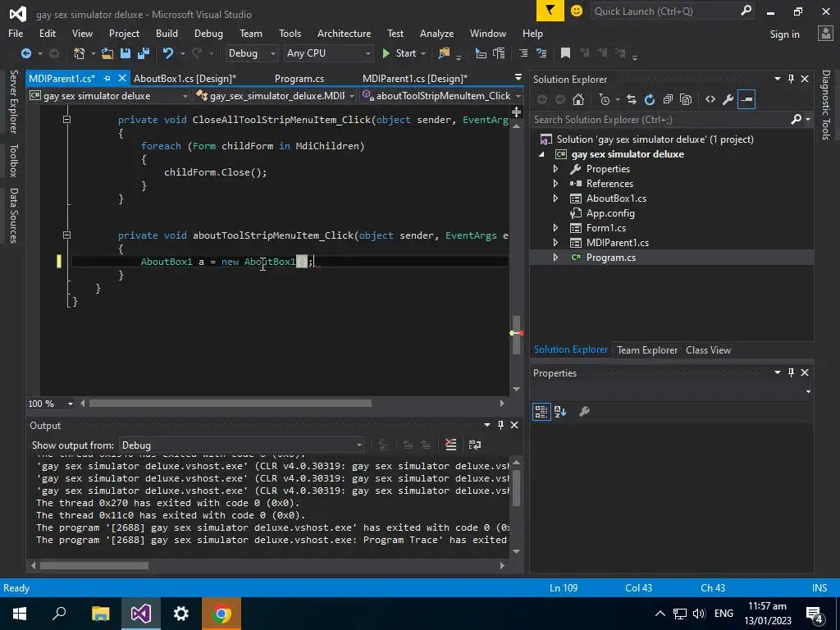Image resolution: width=840 pixels, height=630 pixels.
Task: Click the Sign in link
Action: [x=784, y=34]
